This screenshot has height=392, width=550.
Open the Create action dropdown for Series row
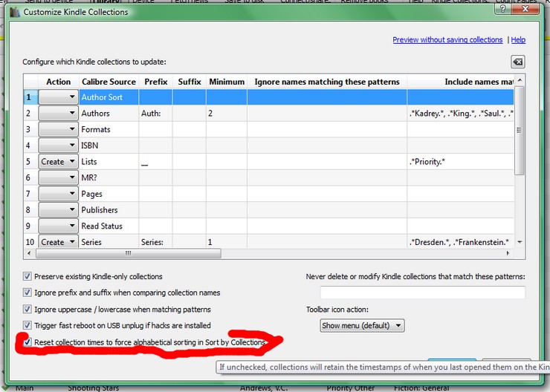(x=58, y=242)
